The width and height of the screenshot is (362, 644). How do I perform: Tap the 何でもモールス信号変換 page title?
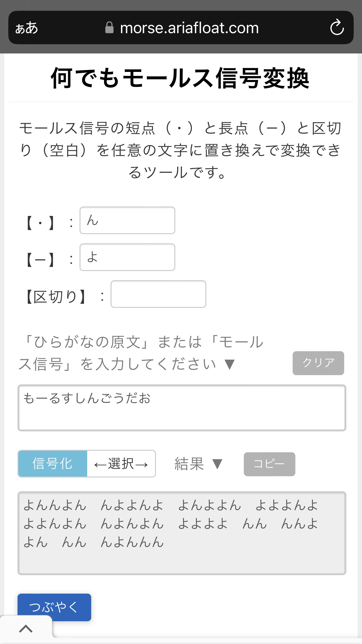coord(180,78)
